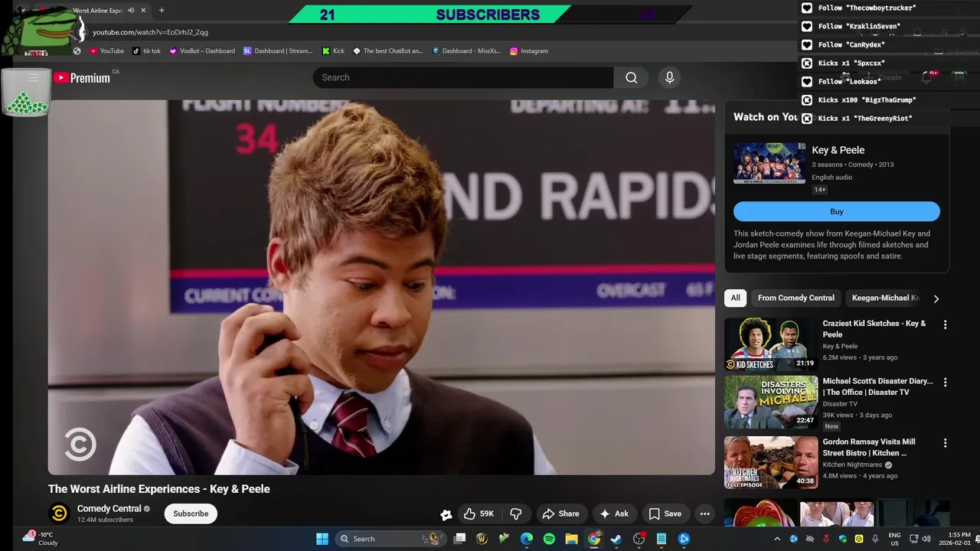Open Spotify from the taskbar
Image resolution: width=980 pixels, height=551 pixels.
[x=549, y=539]
